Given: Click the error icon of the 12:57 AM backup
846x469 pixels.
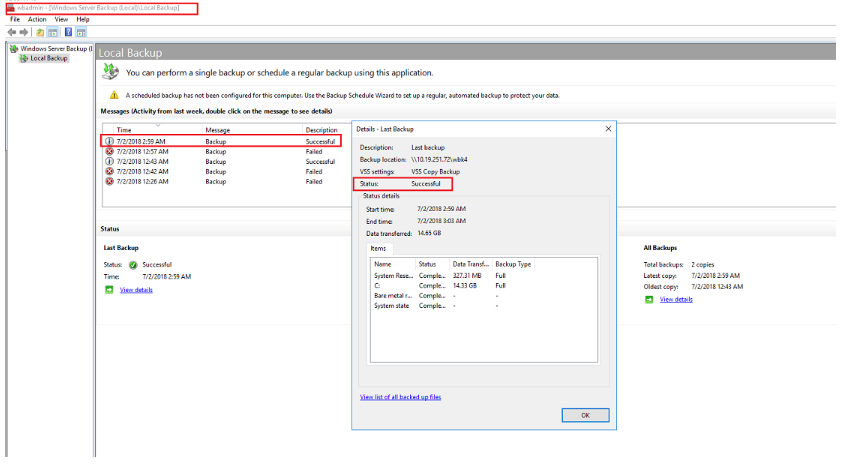Looking at the screenshot, I should click(x=110, y=152).
